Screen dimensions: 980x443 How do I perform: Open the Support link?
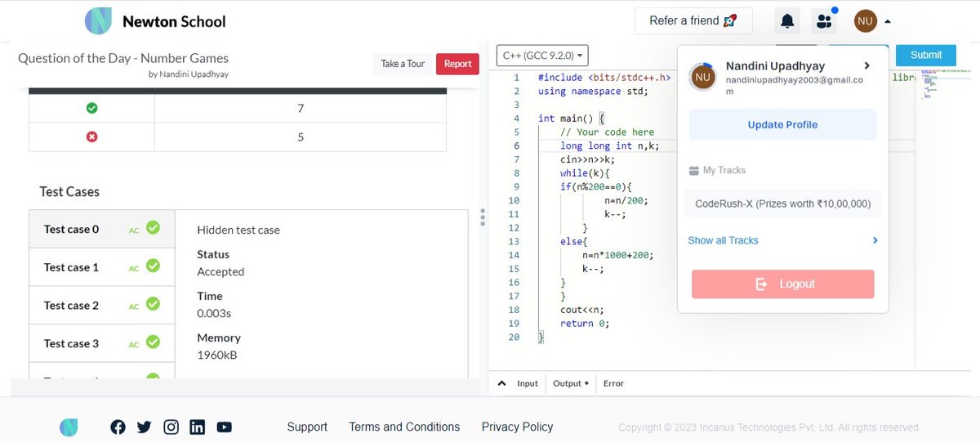pyautogui.click(x=307, y=427)
